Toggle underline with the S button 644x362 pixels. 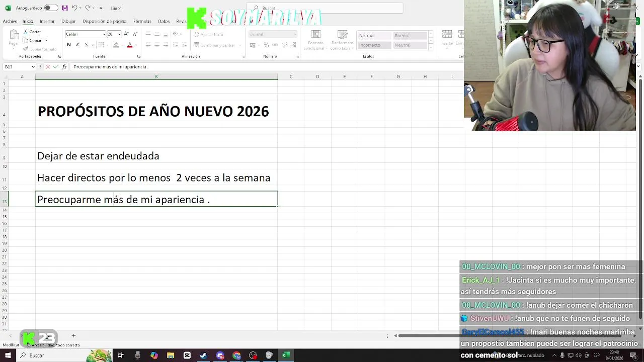pyautogui.click(x=86, y=45)
